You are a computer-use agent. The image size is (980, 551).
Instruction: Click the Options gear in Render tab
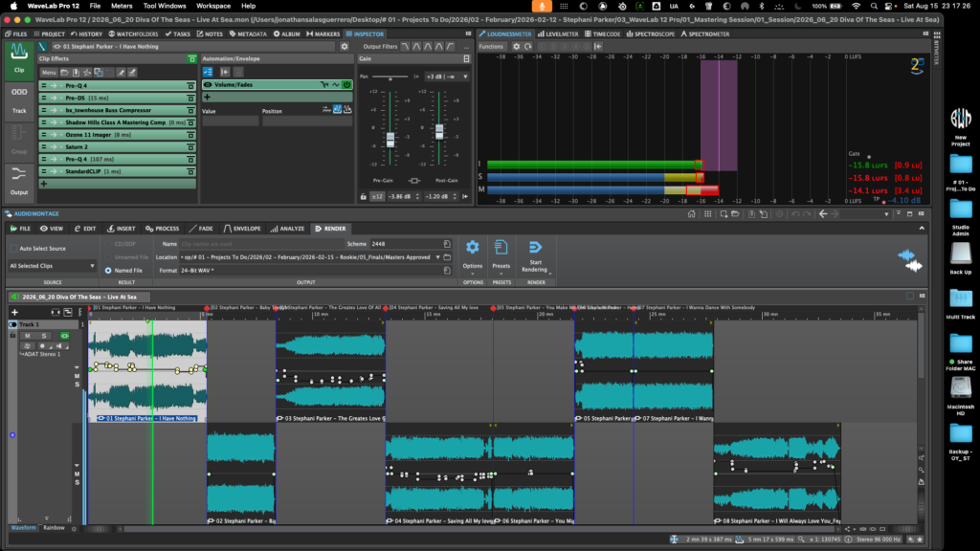click(x=473, y=248)
